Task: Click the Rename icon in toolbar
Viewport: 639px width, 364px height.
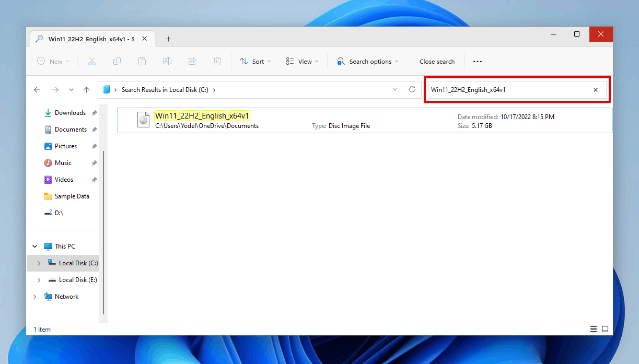Action: tap(167, 62)
